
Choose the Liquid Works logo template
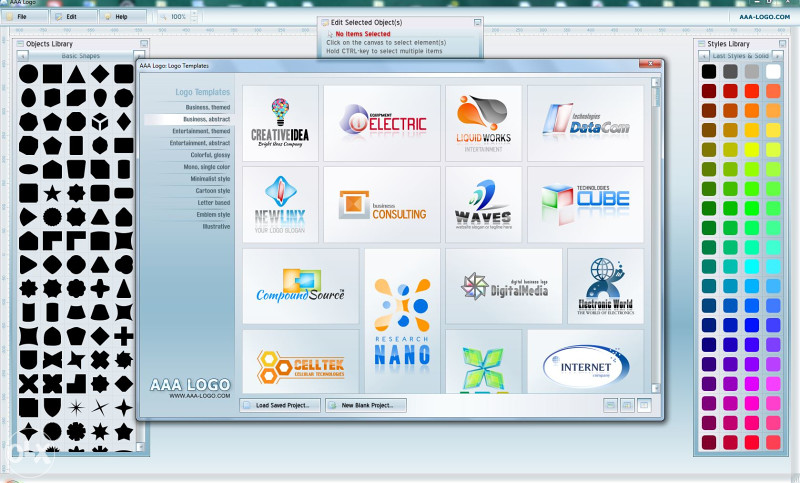point(484,123)
